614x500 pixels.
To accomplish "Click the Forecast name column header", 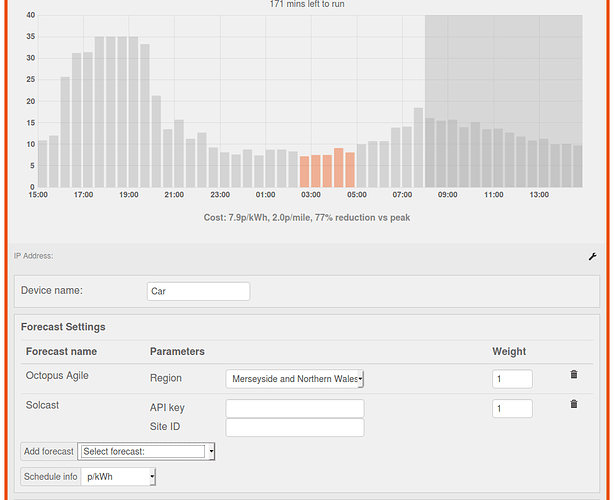I will click(61, 351).
